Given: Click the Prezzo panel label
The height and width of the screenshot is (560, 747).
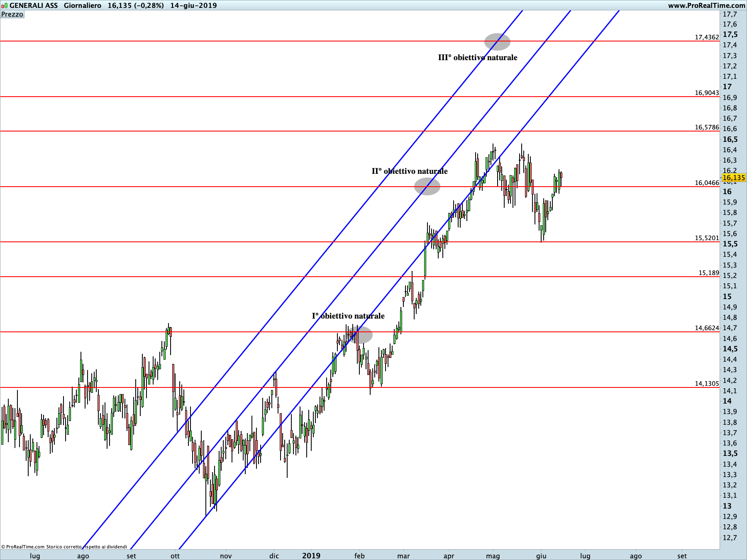Looking at the screenshot, I should click(12, 14).
